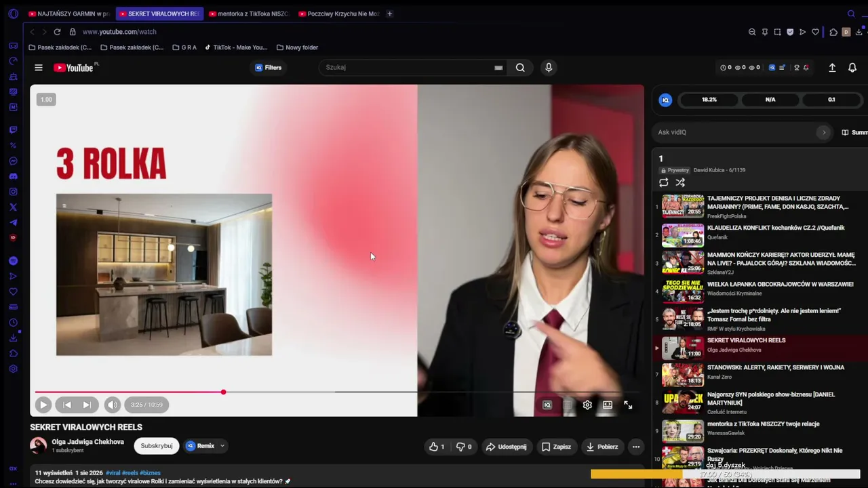
Task: Open the browser downloads icon in toolbar
Action: (x=859, y=32)
